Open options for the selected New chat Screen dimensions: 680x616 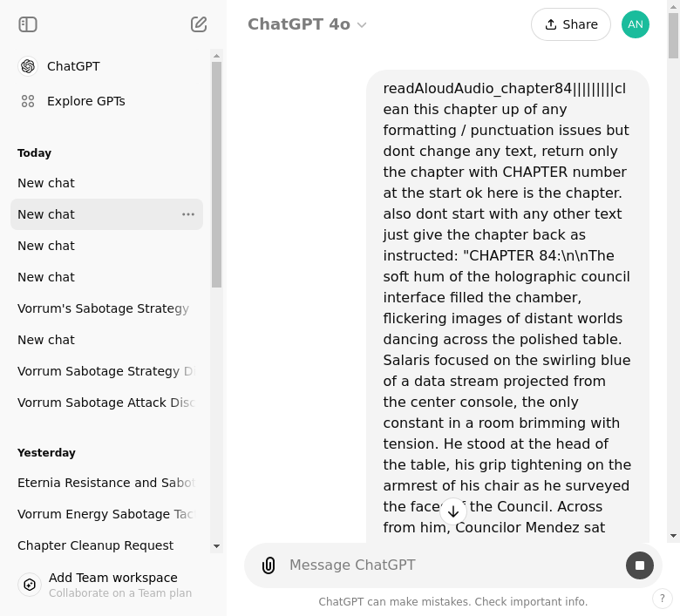pos(188,214)
